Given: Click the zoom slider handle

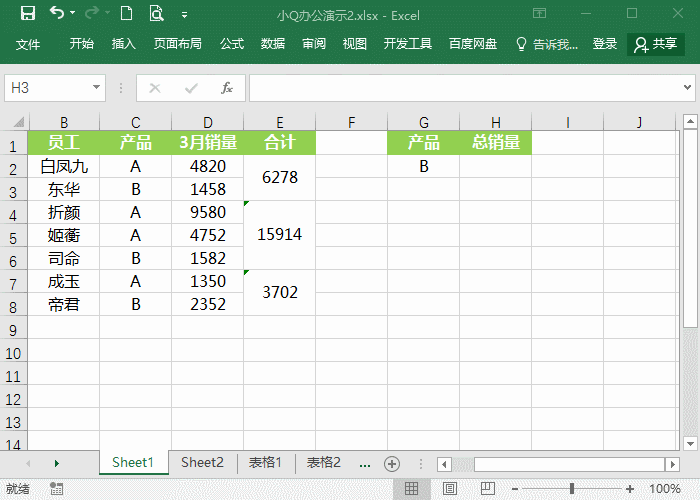Looking at the screenshot, I should click(x=572, y=488).
